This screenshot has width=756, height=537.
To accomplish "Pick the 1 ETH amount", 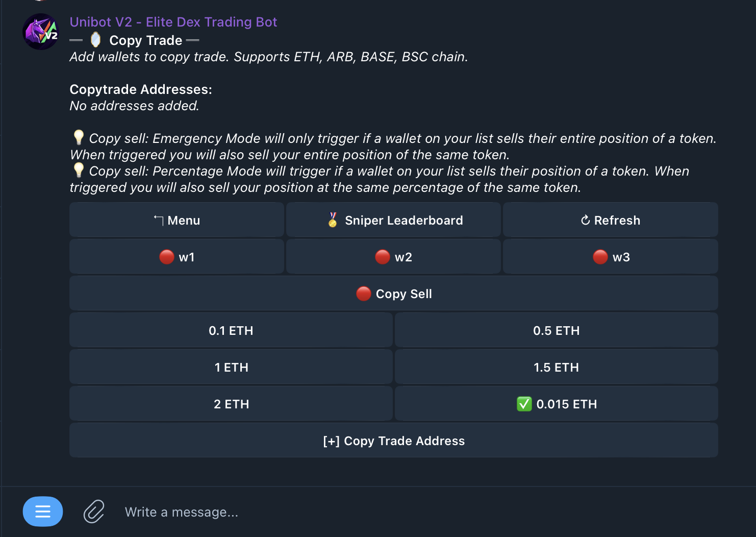I will [x=231, y=367].
